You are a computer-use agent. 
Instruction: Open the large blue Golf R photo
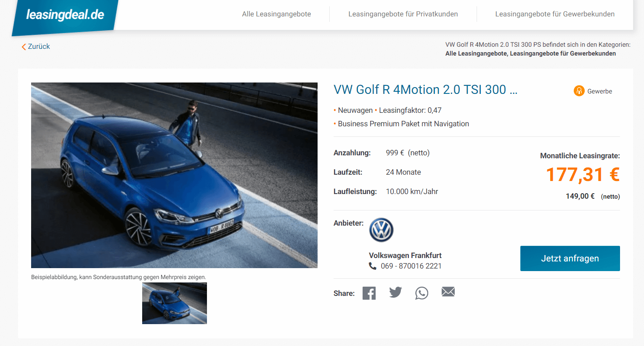[174, 175]
